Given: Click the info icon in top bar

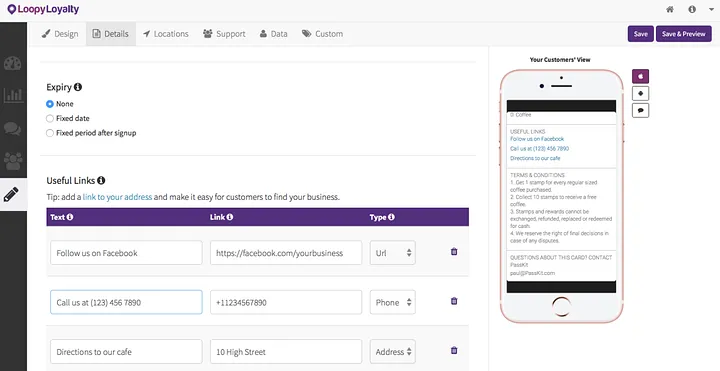Looking at the screenshot, I should [692, 9].
